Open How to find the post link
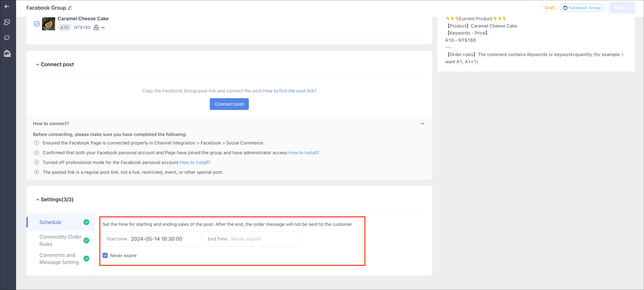 [x=289, y=91]
